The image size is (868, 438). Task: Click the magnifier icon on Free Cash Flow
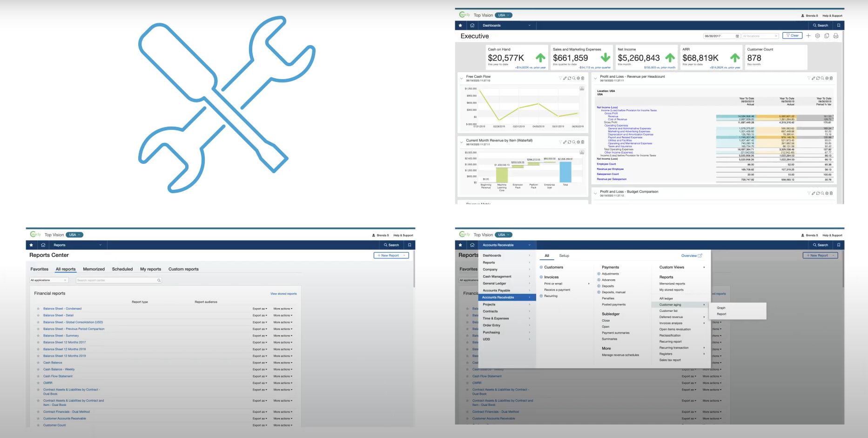click(574, 78)
